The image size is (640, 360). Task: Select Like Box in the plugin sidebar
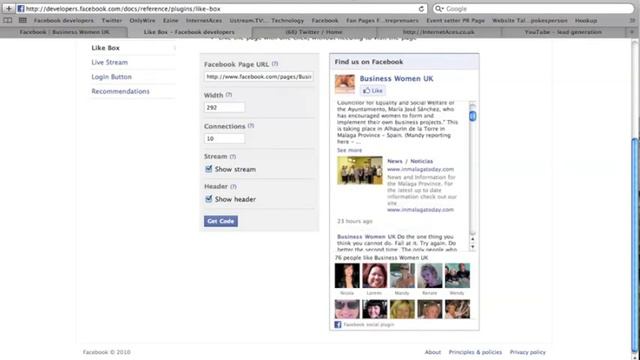click(x=105, y=48)
